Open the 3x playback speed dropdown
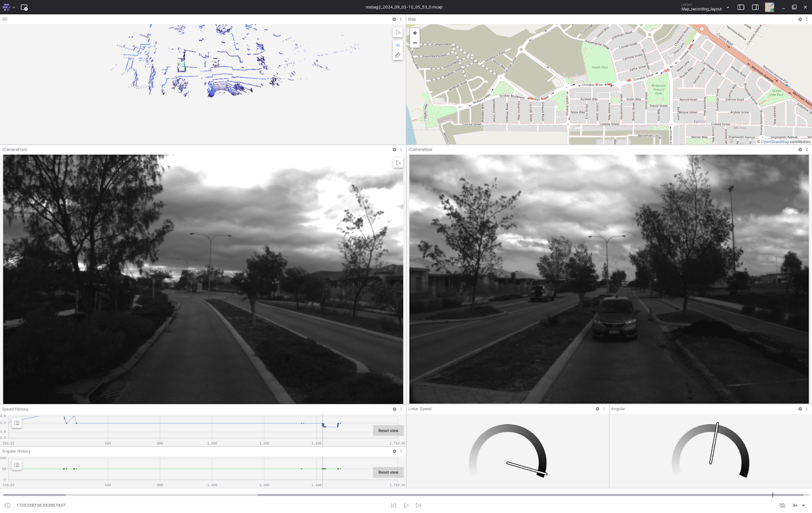This screenshot has width=812, height=513. tap(798, 505)
